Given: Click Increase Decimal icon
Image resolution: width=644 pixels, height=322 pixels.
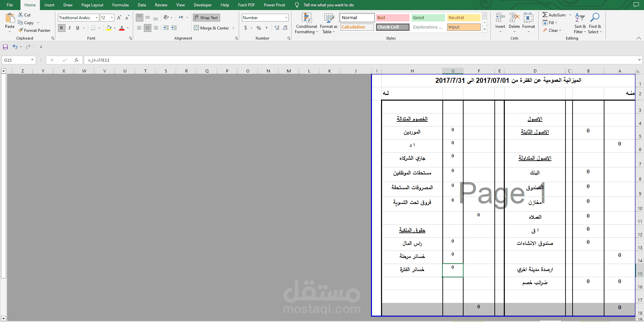Looking at the screenshot, I should [x=277, y=28].
